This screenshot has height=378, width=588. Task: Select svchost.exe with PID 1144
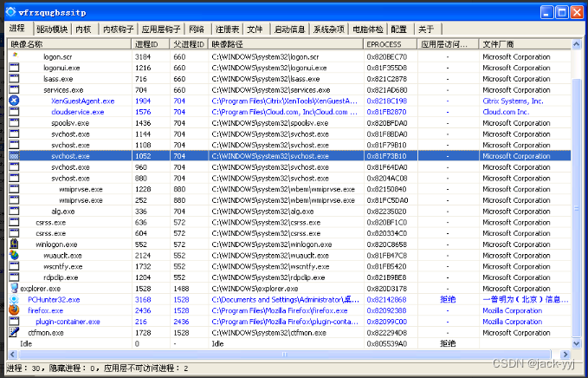tap(289, 134)
